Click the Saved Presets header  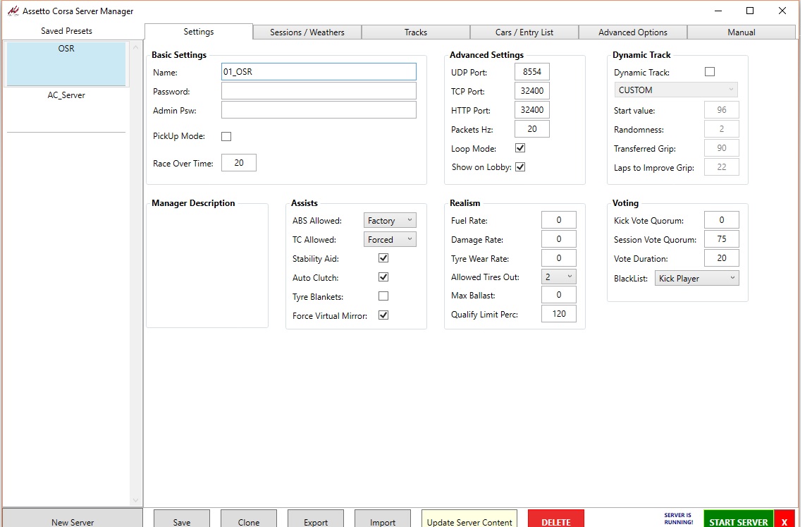pos(66,31)
